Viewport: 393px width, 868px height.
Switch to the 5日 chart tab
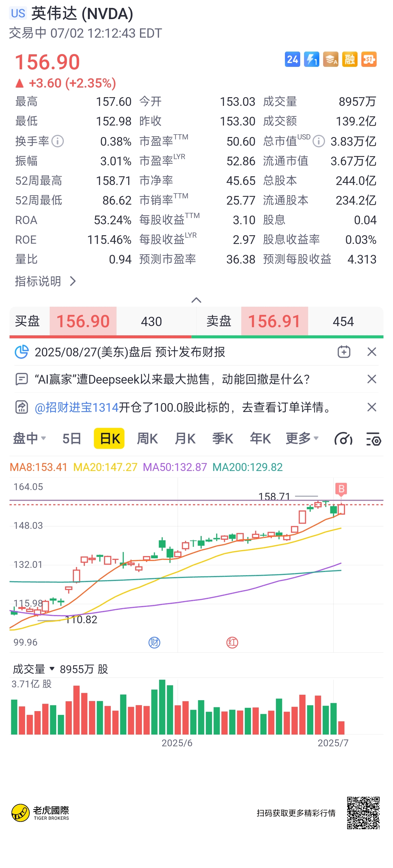pyautogui.click(x=72, y=439)
